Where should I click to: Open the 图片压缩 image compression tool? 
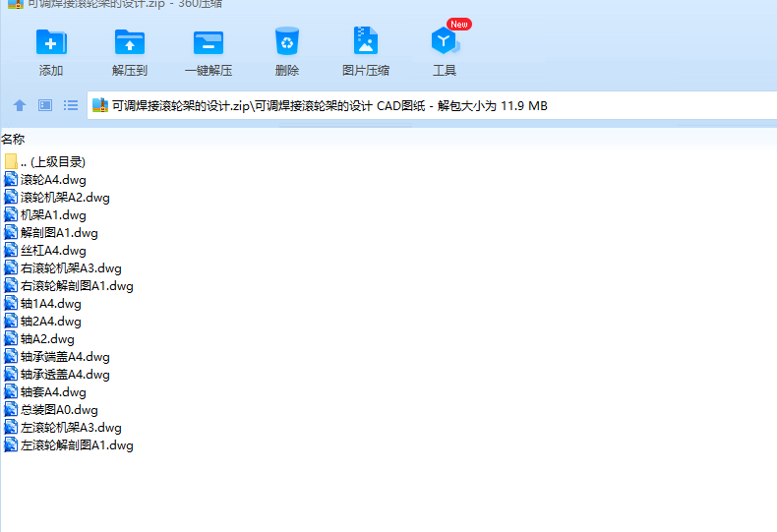[366, 41]
